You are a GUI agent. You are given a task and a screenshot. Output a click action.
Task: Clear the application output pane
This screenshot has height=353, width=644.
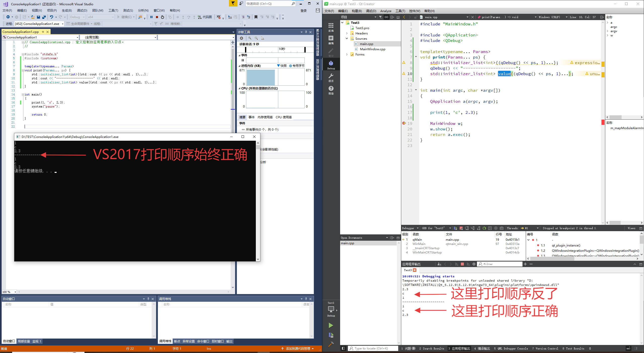439,264
